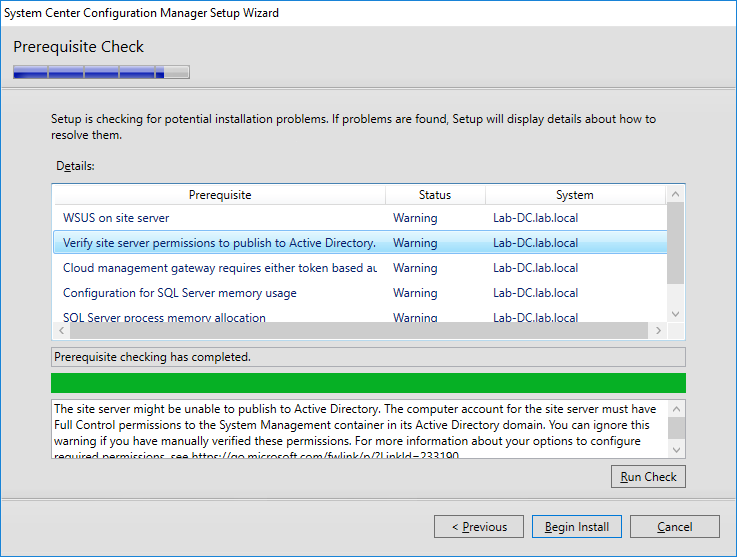Click the details list vertical scrollbar thumb
The image size is (737, 557).
pyautogui.click(x=675, y=243)
